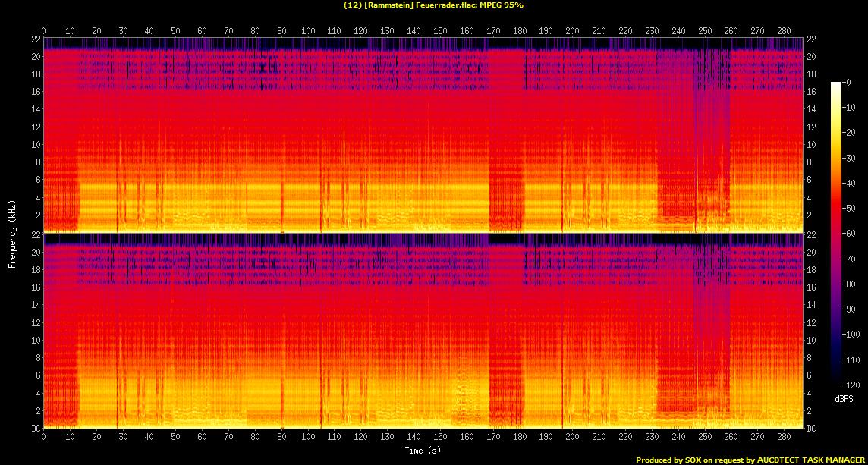
Task: Click the DC label on the left frequency axis
Action: (35, 428)
